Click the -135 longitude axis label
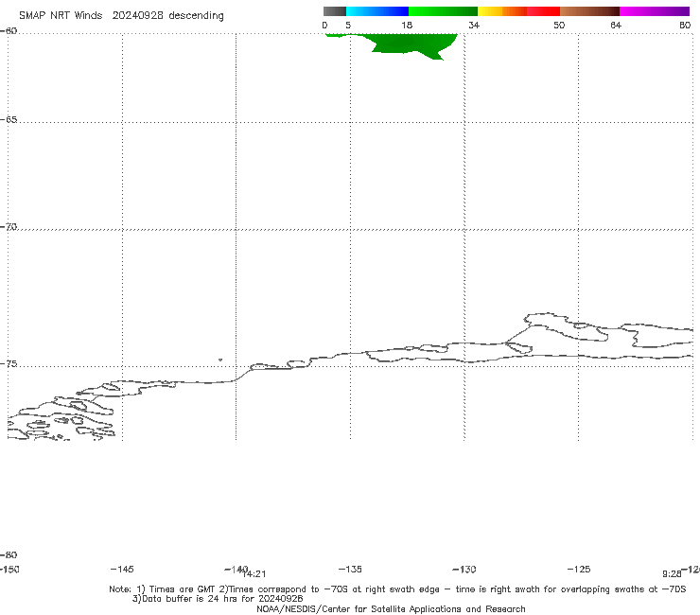Viewport: 700px width, 615px height. [350, 570]
